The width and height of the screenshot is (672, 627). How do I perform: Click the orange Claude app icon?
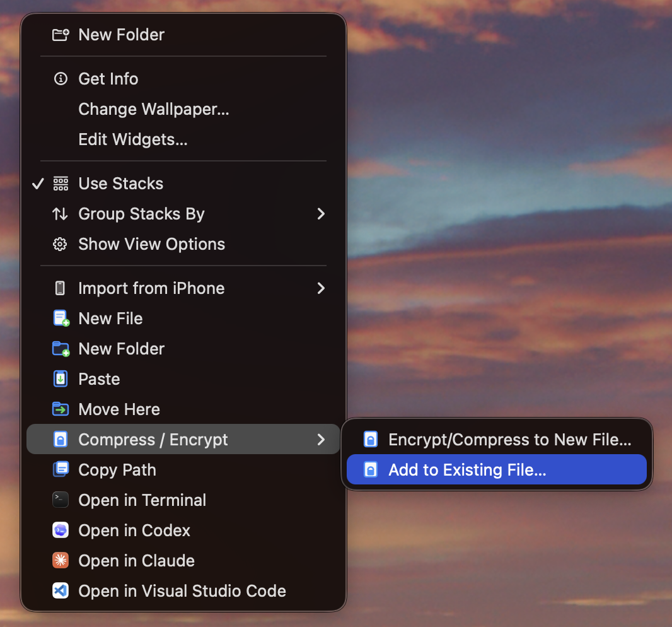pyautogui.click(x=61, y=561)
